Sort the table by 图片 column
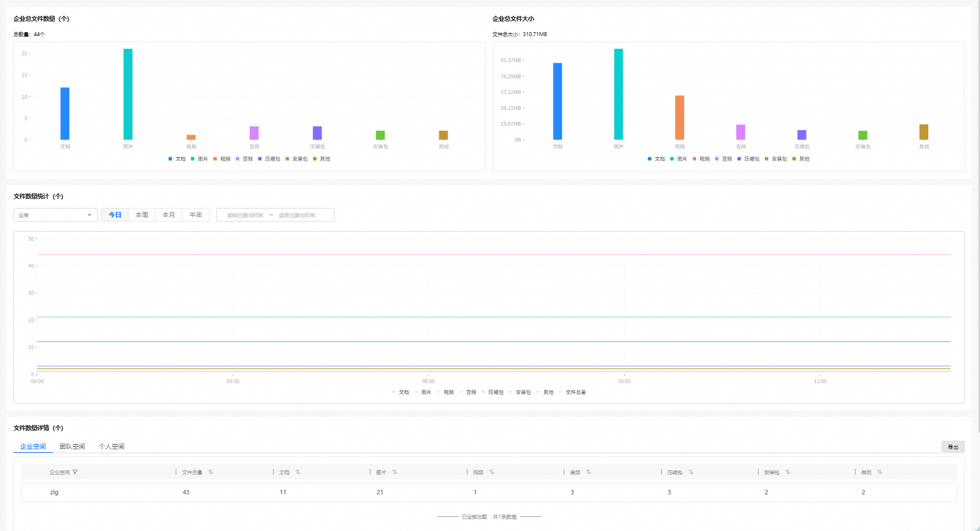 [395, 472]
